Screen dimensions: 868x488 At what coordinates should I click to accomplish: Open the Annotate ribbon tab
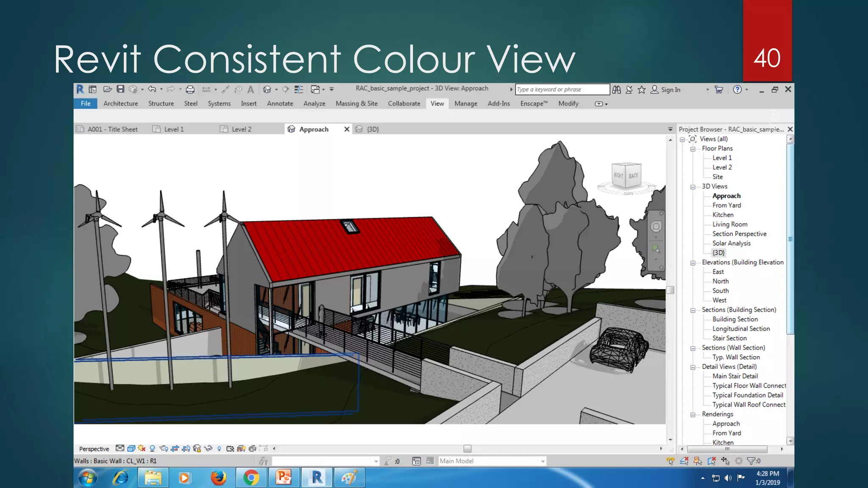tap(280, 103)
